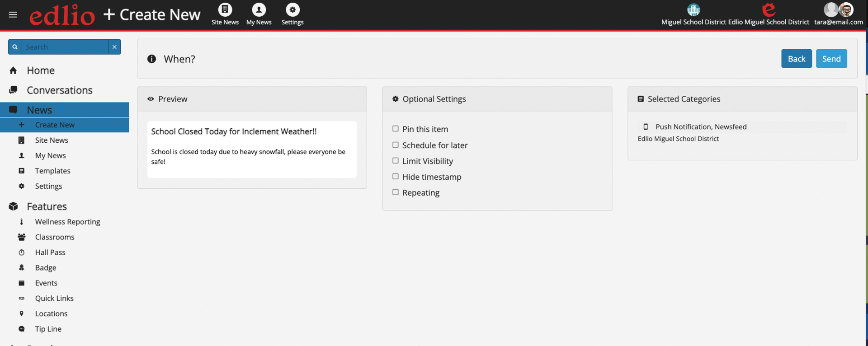Open Conversations in sidebar
868x346 pixels.
pos(60,90)
